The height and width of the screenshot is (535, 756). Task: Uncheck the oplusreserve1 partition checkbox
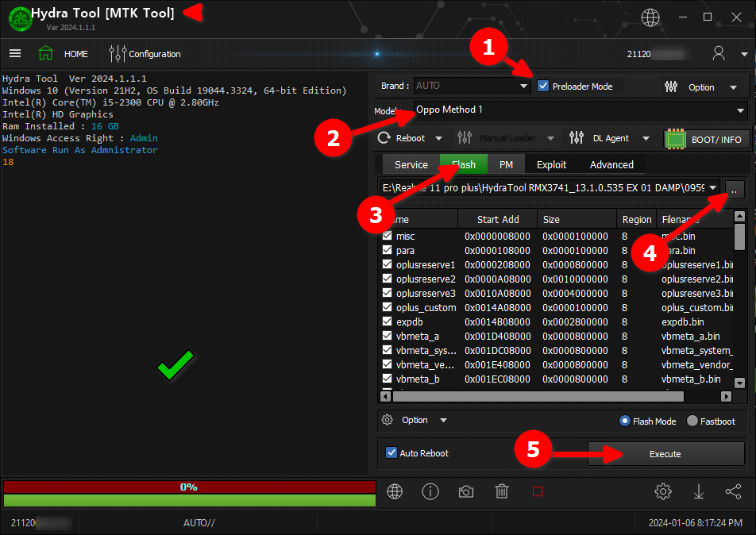[387, 264]
